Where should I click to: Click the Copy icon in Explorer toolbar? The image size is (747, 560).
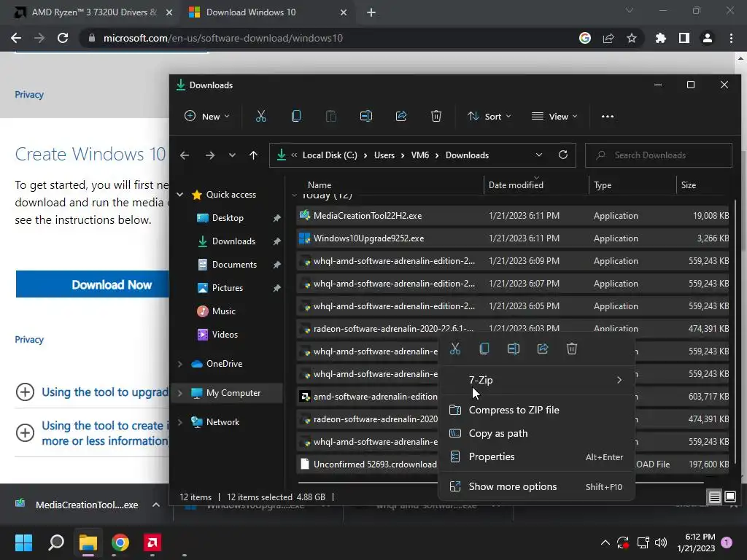click(x=296, y=116)
